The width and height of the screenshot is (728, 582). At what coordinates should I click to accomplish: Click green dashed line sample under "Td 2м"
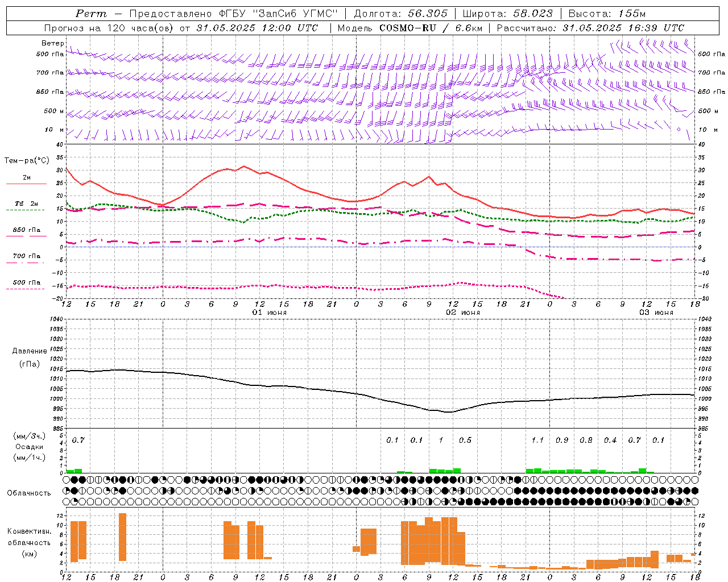pyautogui.click(x=25, y=210)
